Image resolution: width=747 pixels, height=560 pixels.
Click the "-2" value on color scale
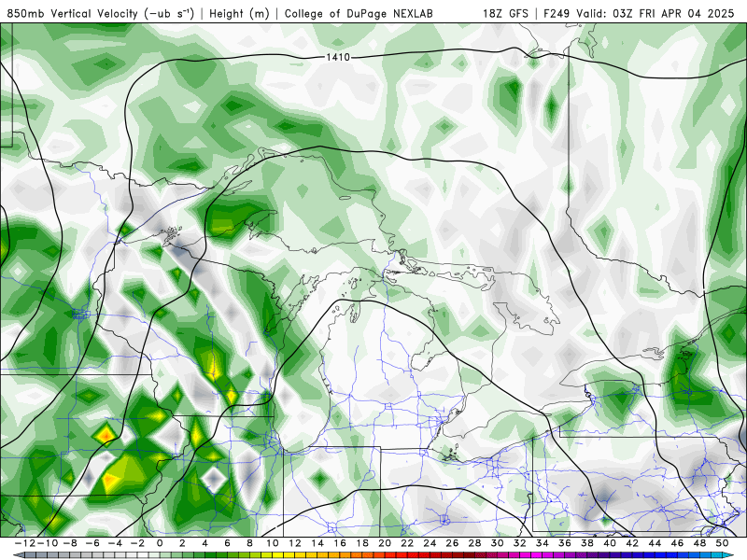[136, 543]
